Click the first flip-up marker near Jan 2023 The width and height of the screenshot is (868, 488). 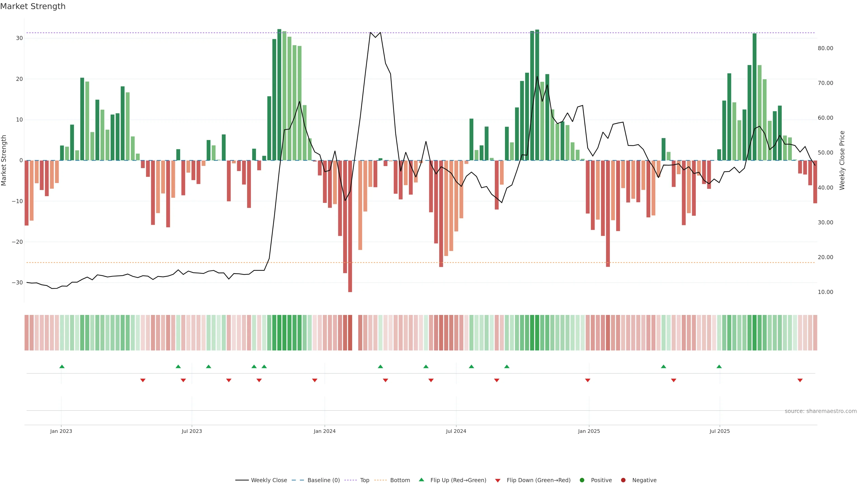coord(62,366)
